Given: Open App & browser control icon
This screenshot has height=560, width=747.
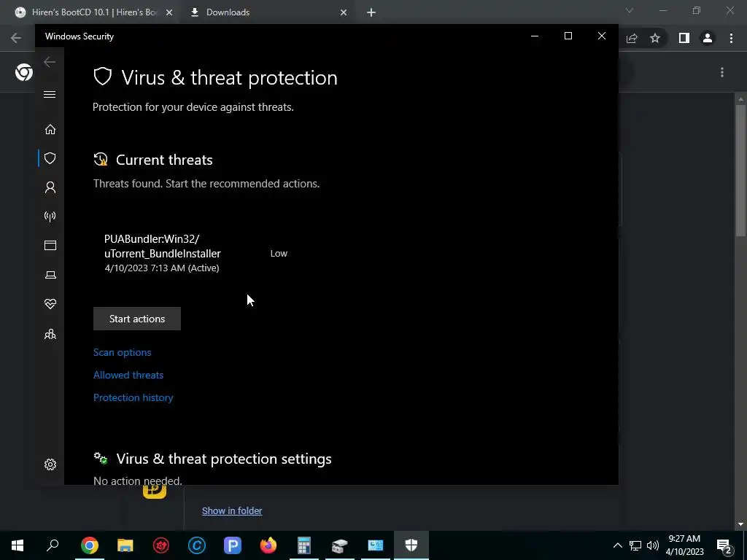Looking at the screenshot, I should tap(50, 245).
